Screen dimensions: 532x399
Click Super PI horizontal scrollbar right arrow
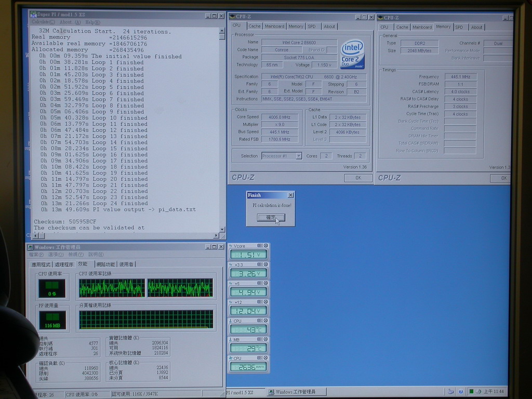pyautogui.click(x=216, y=235)
